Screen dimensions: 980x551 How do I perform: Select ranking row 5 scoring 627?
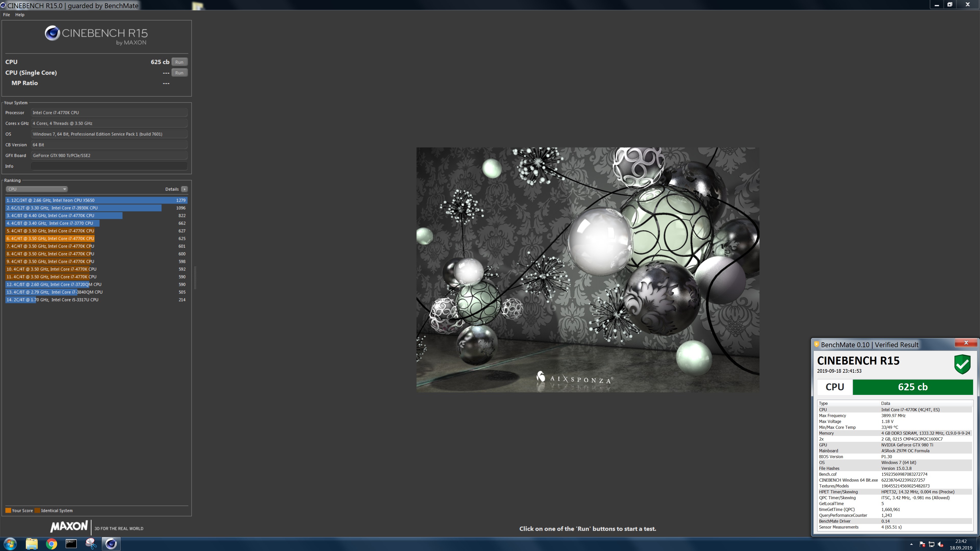[x=97, y=231]
